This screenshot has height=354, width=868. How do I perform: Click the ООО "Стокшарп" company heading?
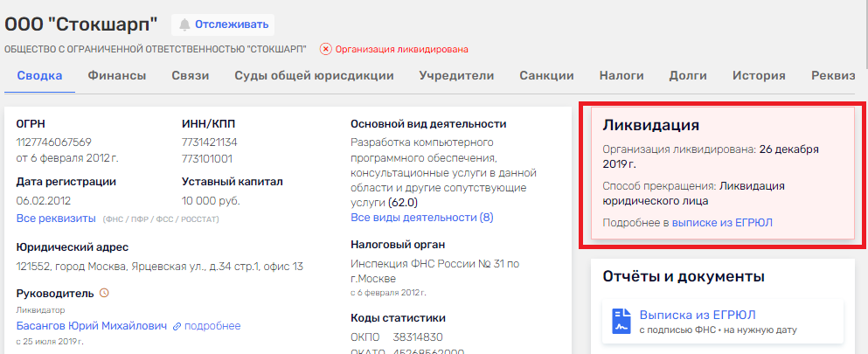81,24
